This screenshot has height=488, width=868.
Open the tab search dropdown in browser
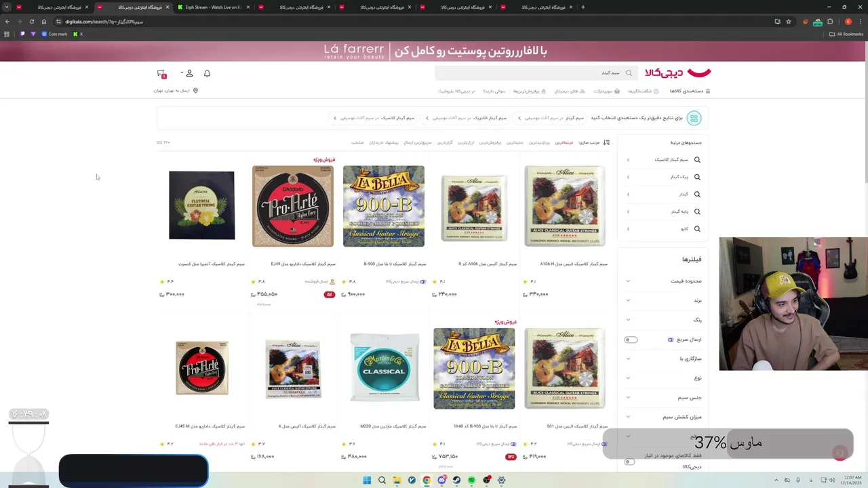click(7, 7)
